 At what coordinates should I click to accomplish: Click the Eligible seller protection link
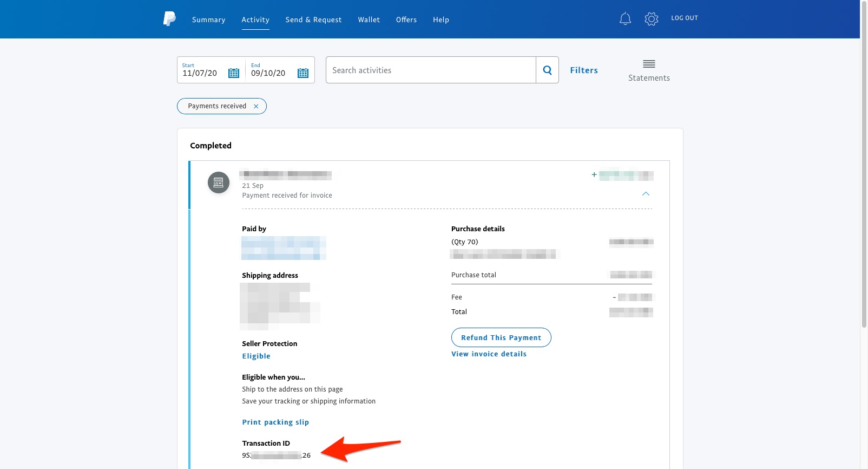tap(256, 356)
